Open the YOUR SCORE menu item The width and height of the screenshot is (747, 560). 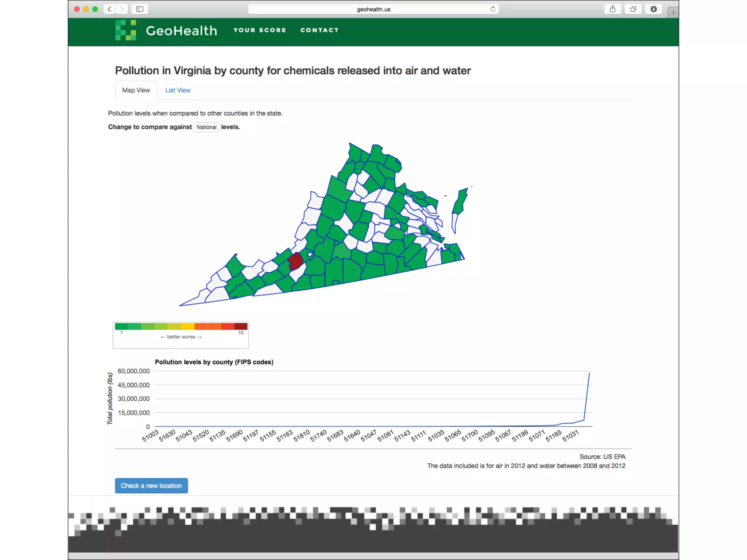click(x=260, y=30)
